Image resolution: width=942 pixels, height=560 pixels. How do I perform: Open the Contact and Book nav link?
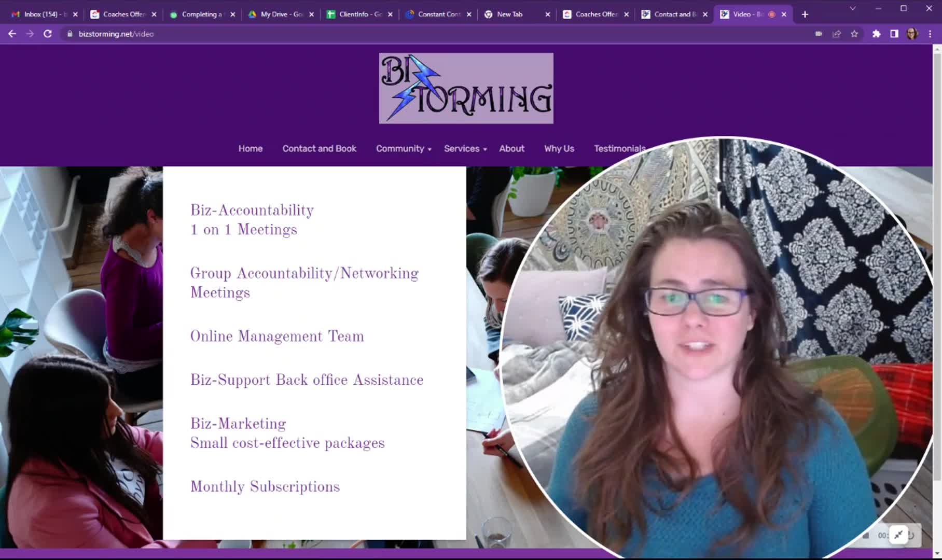point(319,149)
